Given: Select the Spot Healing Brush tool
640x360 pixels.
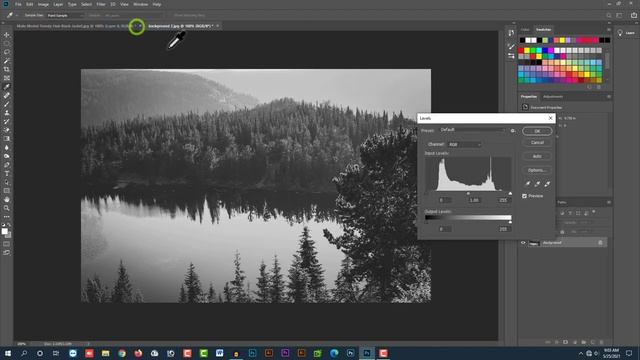Looking at the screenshot, I should (x=7, y=95).
